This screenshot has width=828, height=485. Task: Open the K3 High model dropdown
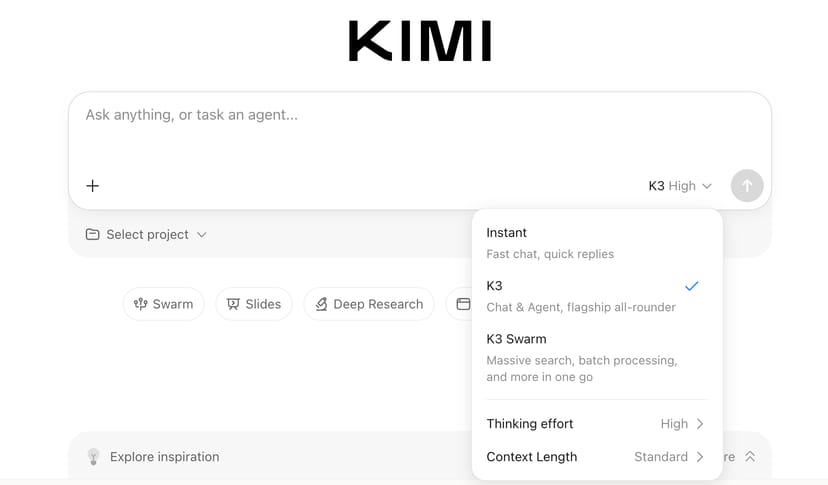pos(680,186)
